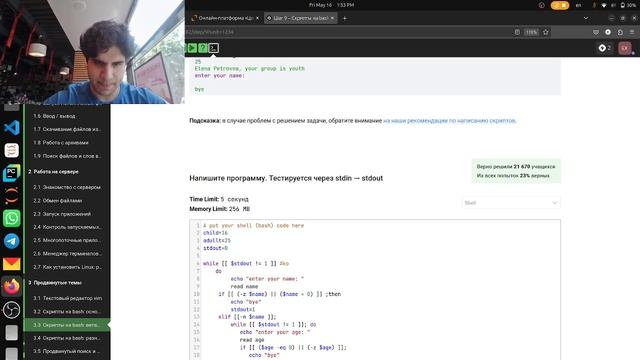Open lesson '1.9 Поиск файлов и слов в...'
Image resolution: width=640 pixels, height=360 pixels.
click(67, 156)
